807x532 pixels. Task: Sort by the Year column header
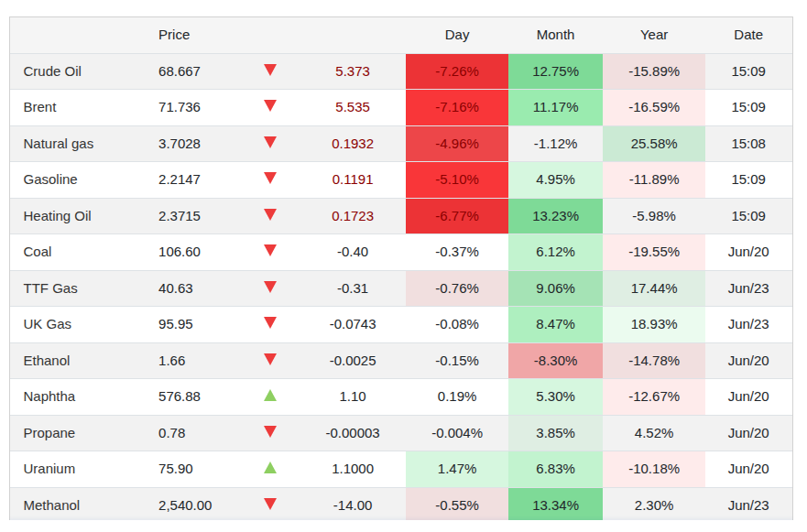(654, 35)
